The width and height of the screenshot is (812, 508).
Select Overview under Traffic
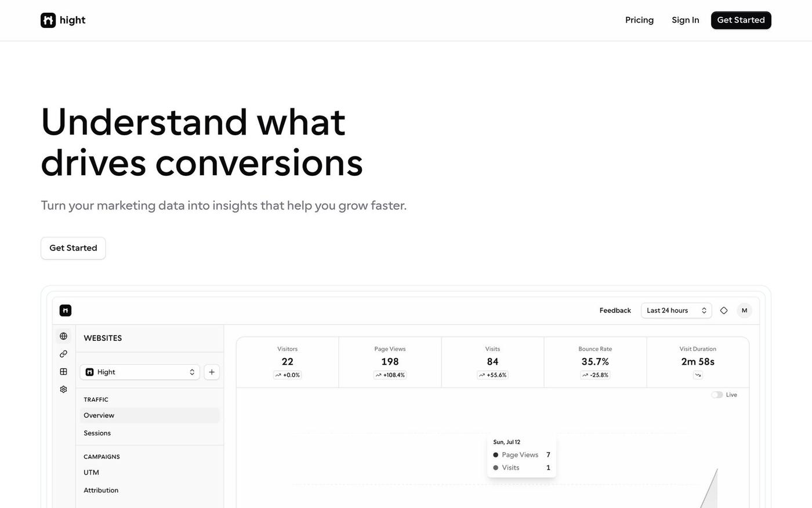click(150, 416)
